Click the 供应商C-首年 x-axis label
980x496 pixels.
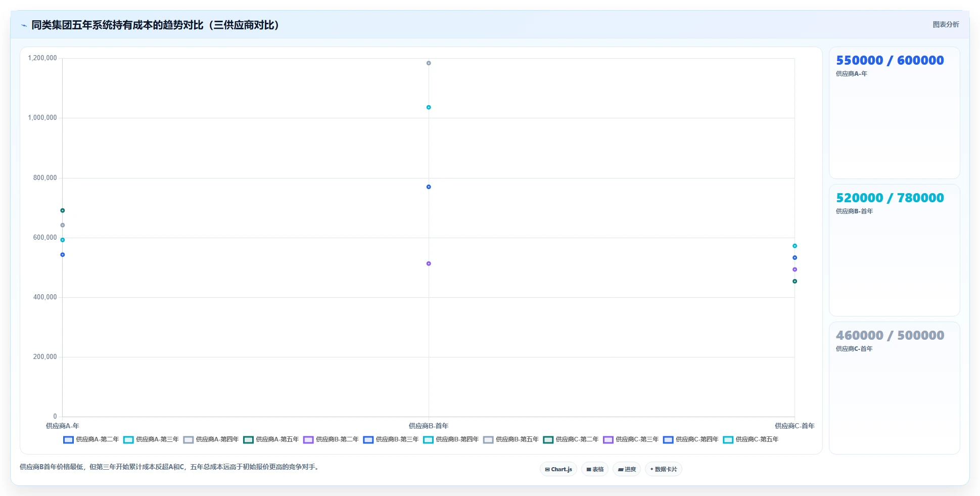click(x=795, y=426)
